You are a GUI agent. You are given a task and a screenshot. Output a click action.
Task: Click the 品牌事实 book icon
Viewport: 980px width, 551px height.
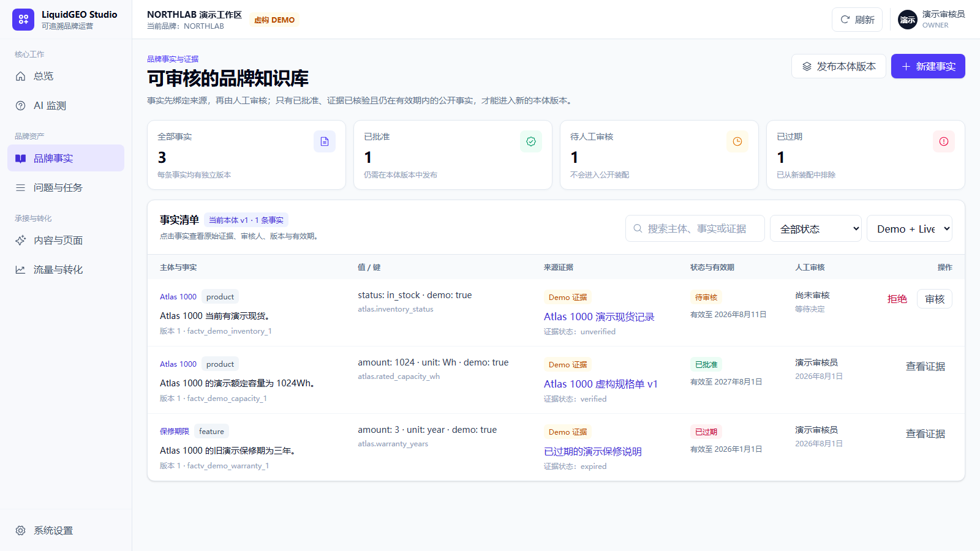point(20,158)
